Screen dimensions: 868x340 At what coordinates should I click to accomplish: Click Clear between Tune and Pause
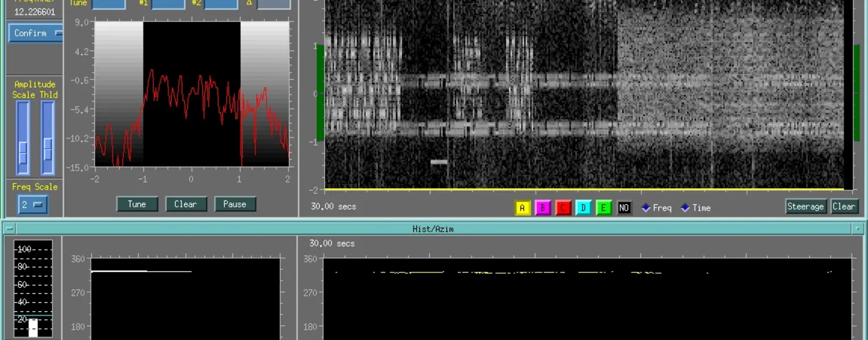[186, 204]
